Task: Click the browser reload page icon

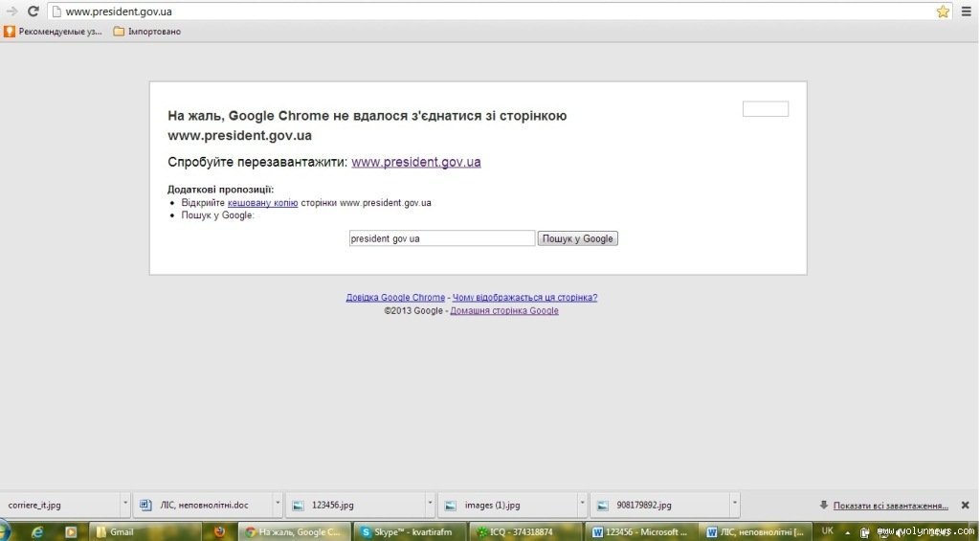Action: (33, 11)
